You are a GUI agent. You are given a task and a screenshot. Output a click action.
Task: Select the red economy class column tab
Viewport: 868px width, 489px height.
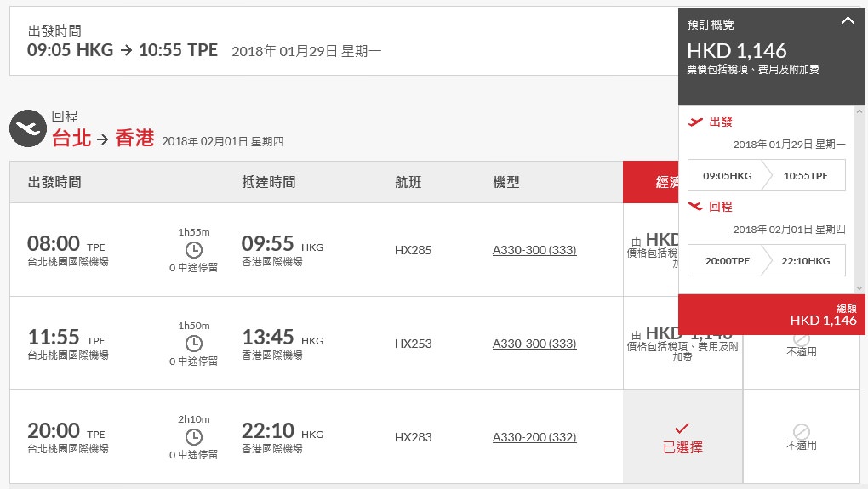(650, 182)
